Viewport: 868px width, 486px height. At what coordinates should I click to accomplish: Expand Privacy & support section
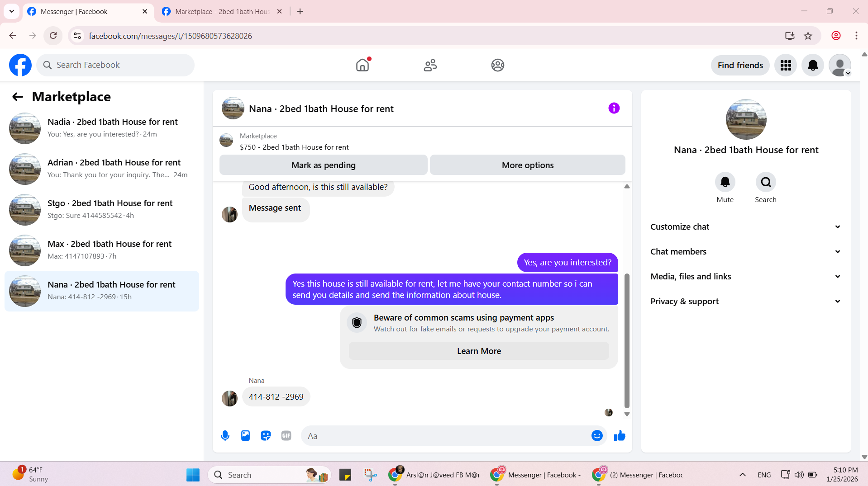pyautogui.click(x=746, y=302)
